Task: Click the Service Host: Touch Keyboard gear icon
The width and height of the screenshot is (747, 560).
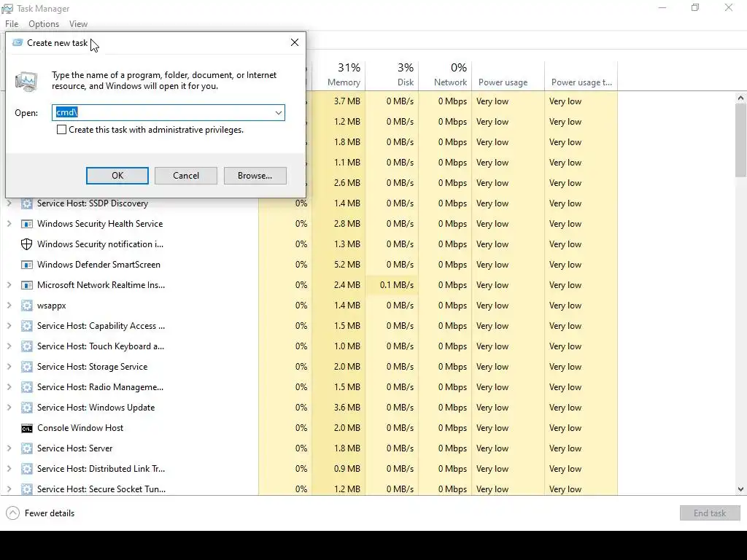Action: point(27,346)
